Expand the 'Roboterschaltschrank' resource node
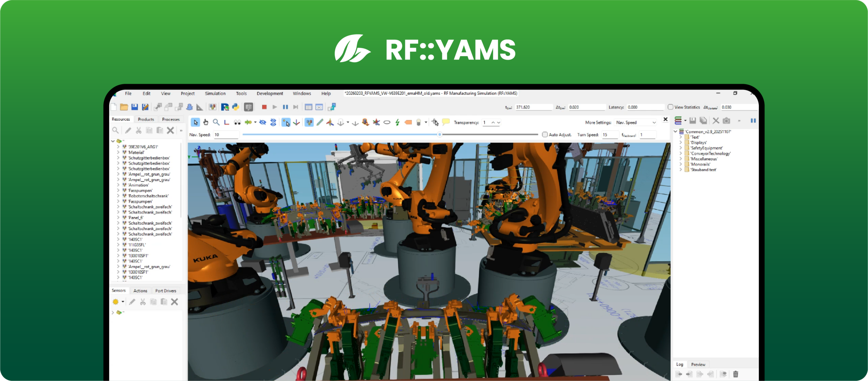 [x=118, y=196]
